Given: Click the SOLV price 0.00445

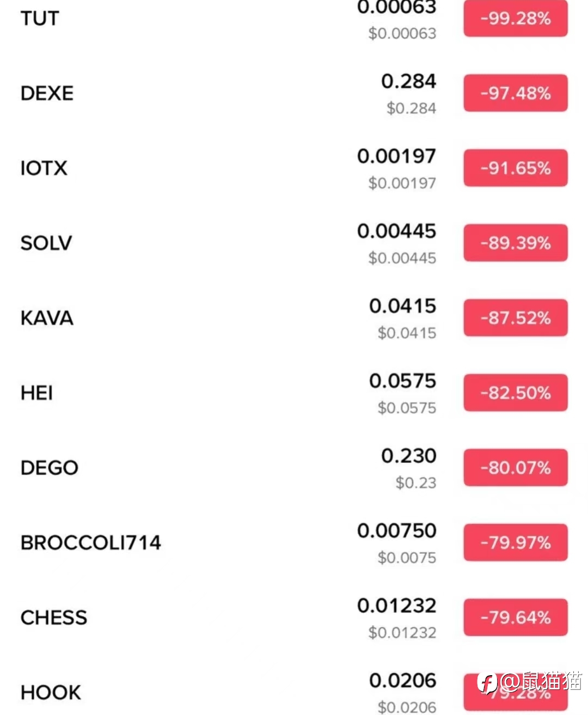Looking at the screenshot, I should pyautogui.click(x=396, y=231).
